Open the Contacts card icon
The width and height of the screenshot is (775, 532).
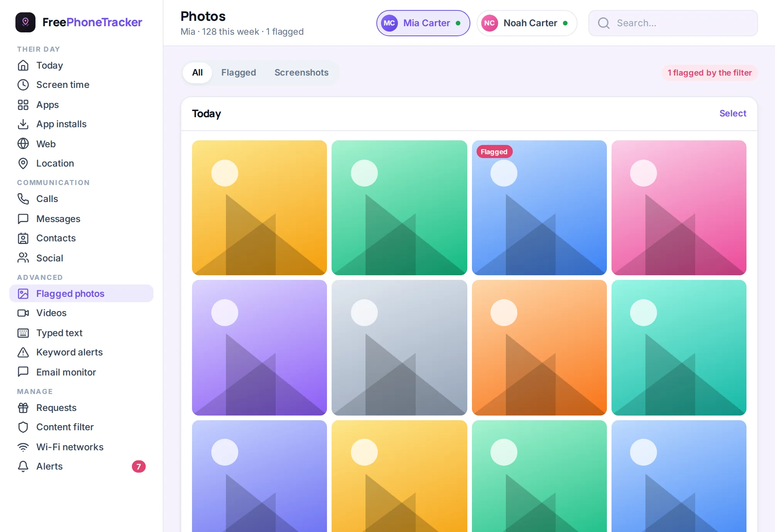(23, 238)
